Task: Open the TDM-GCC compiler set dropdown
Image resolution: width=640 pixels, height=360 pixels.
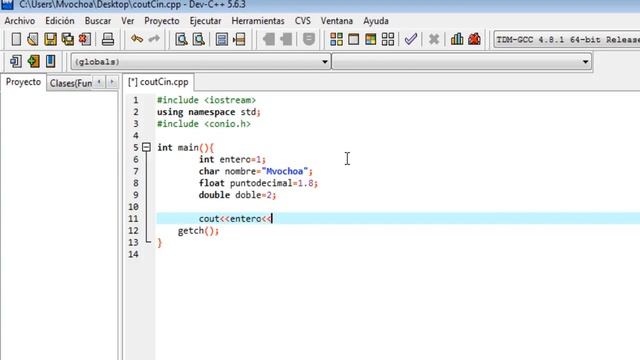Action: point(567,40)
